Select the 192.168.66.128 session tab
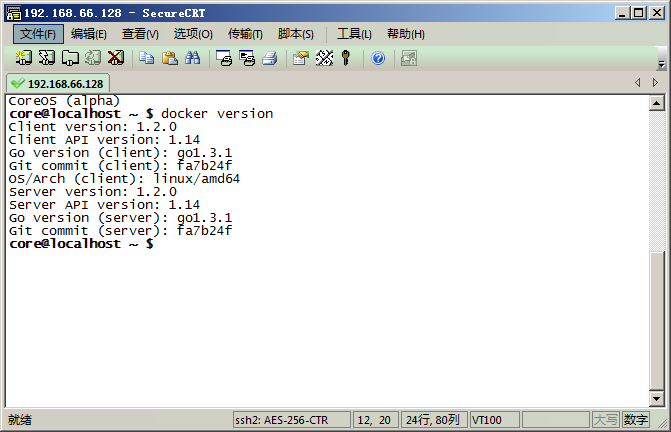 pos(58,83)
